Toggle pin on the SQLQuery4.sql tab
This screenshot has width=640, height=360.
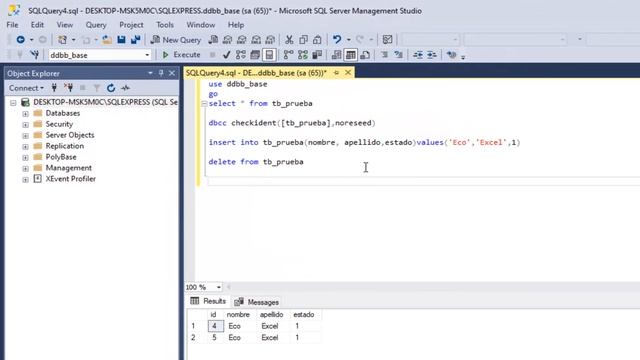pos(336,73)
